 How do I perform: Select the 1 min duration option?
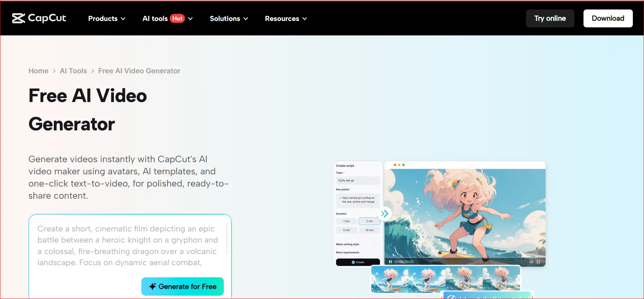pos(347,221)
